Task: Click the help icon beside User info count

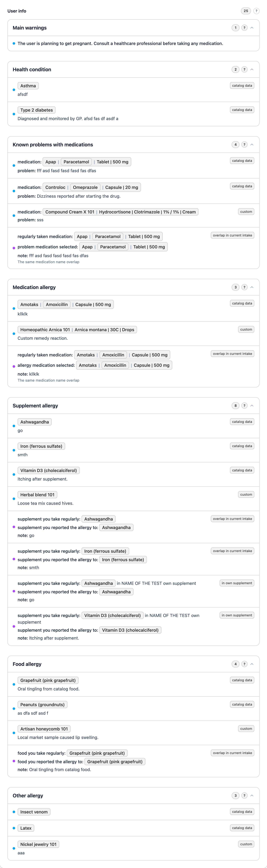Action: point(256,11)
